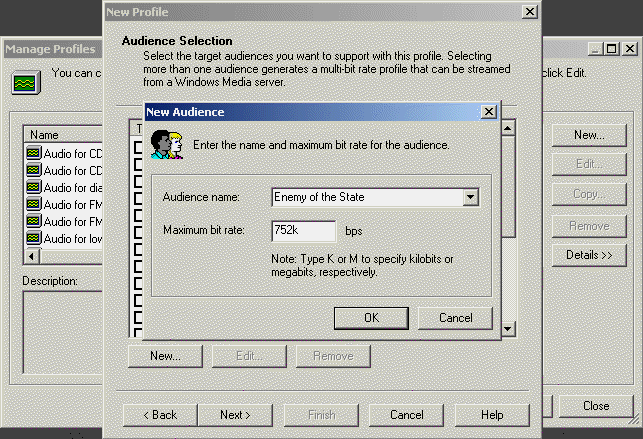Click the audience list scroll-down arrow
Screen dimensions: 643x439
click(x=508, y=329)
